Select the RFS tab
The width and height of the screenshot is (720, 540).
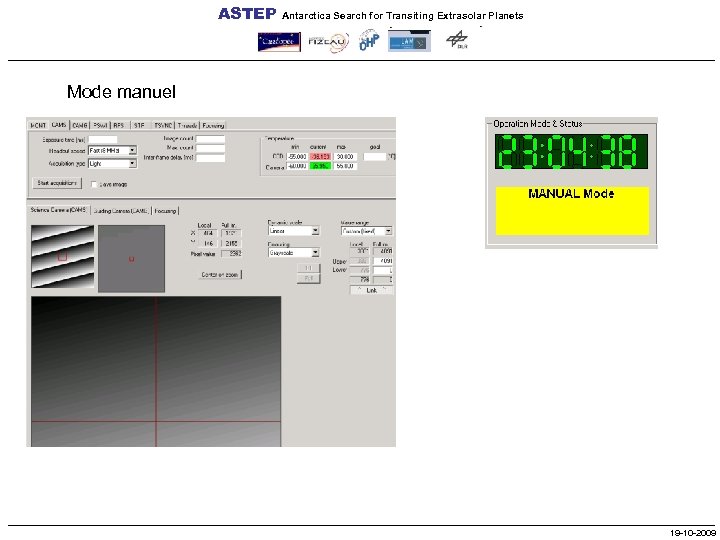pyautogui.click(x=119, y=125)
